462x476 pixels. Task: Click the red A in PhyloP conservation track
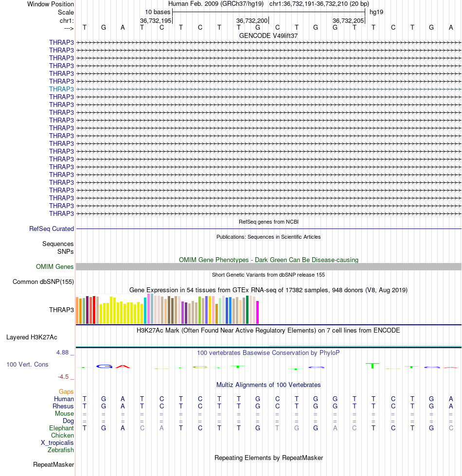(x=123, y=367)
